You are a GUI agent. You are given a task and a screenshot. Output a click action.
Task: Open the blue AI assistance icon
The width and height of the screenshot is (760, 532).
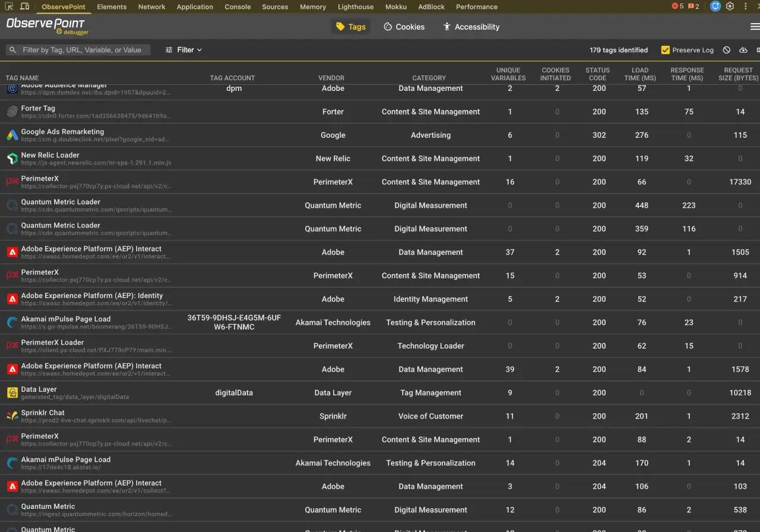715,7
